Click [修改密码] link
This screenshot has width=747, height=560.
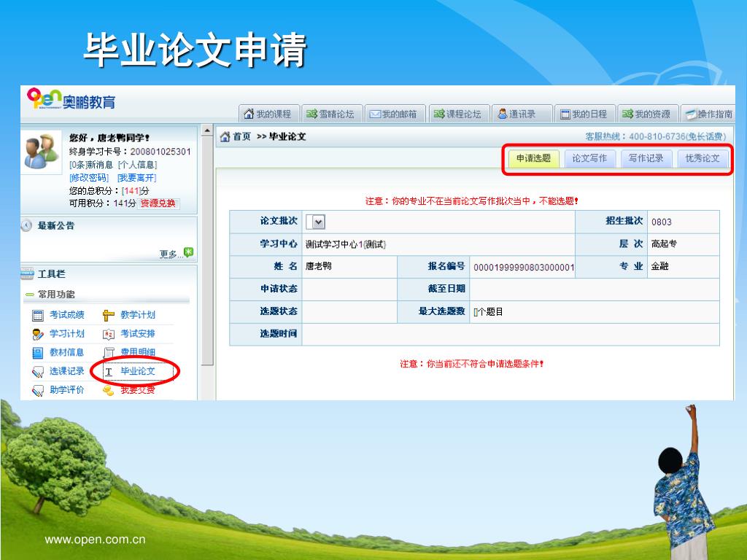tap(89, 178)
